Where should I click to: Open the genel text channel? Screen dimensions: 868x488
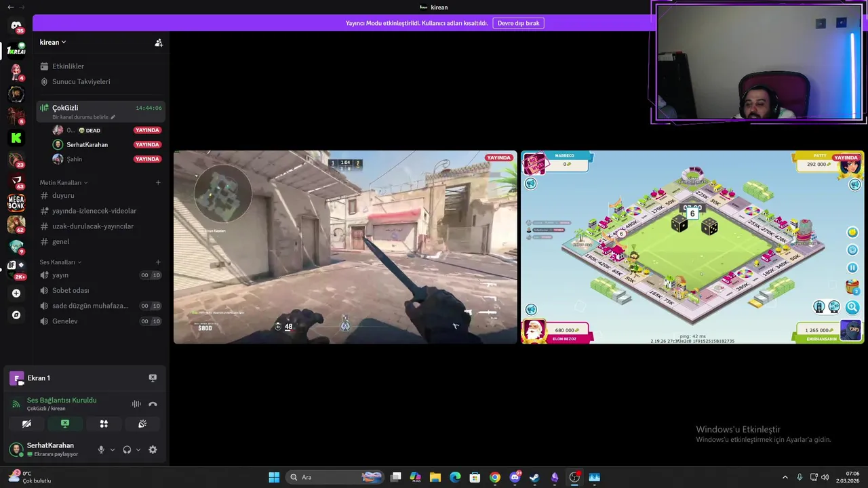click(100, 241)
